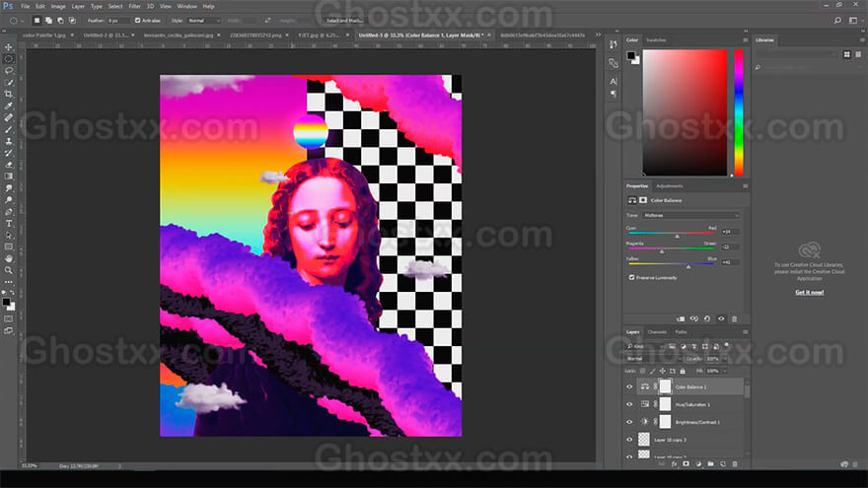
Task: Click the Cyan-Red slider track
Action: pyautogui.click(x=672, y=233)
